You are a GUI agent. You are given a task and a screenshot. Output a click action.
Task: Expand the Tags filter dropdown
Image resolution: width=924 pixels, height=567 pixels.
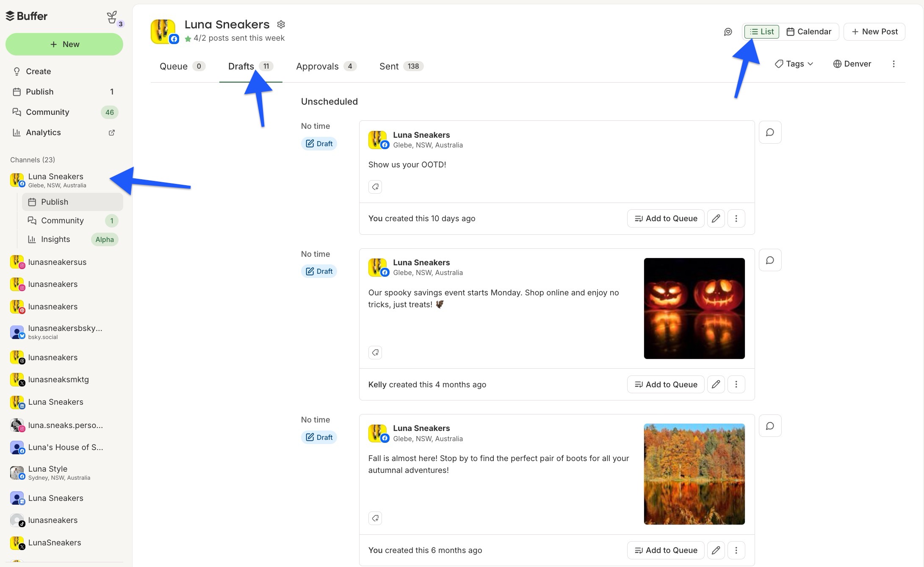[x=794, y=64]
